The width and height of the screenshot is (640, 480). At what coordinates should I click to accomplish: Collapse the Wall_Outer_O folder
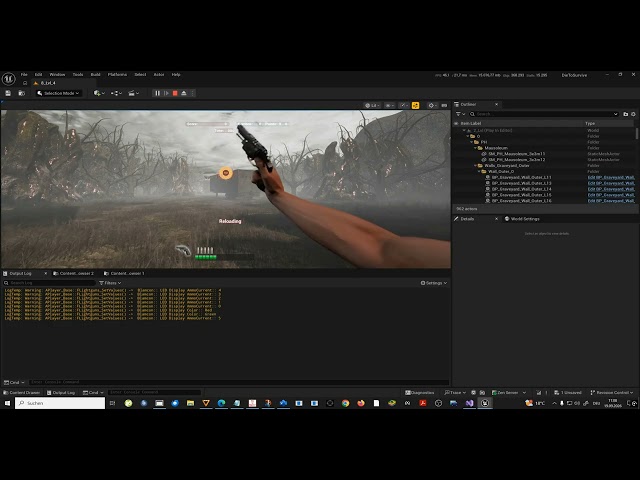pos(480,171)
